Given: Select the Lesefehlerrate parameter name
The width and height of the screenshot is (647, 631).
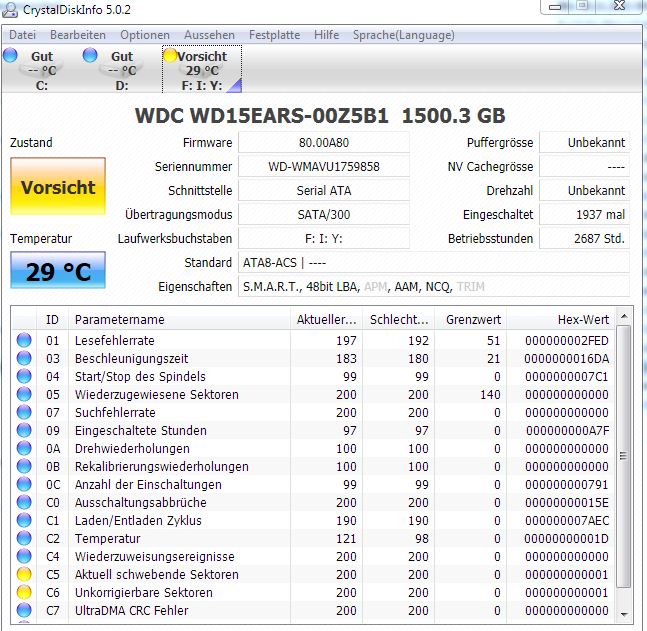Looking at the screenshot, I should click(115, 340).
